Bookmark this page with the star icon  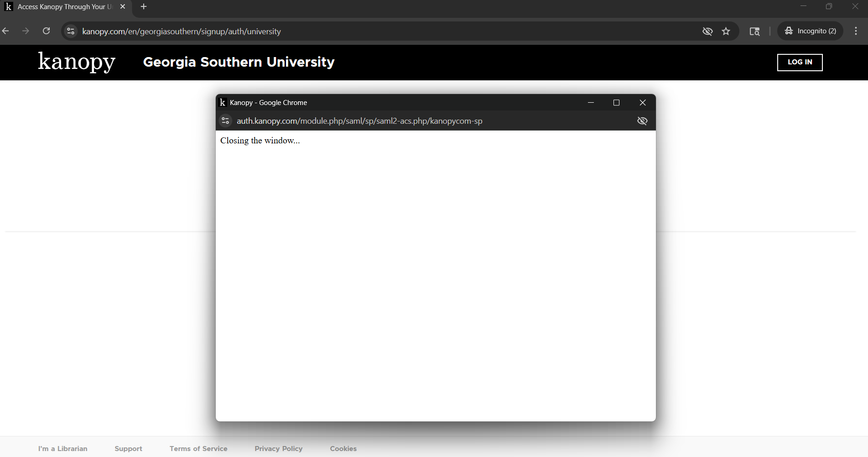point(726,31)
